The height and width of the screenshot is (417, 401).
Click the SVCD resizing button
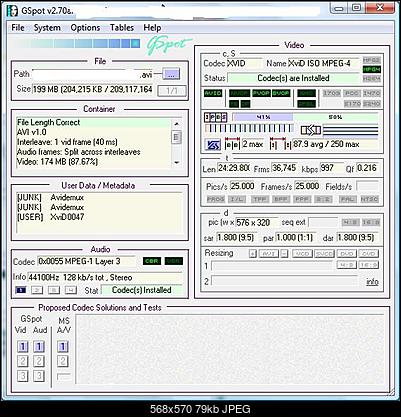click(x=324, y=254)
